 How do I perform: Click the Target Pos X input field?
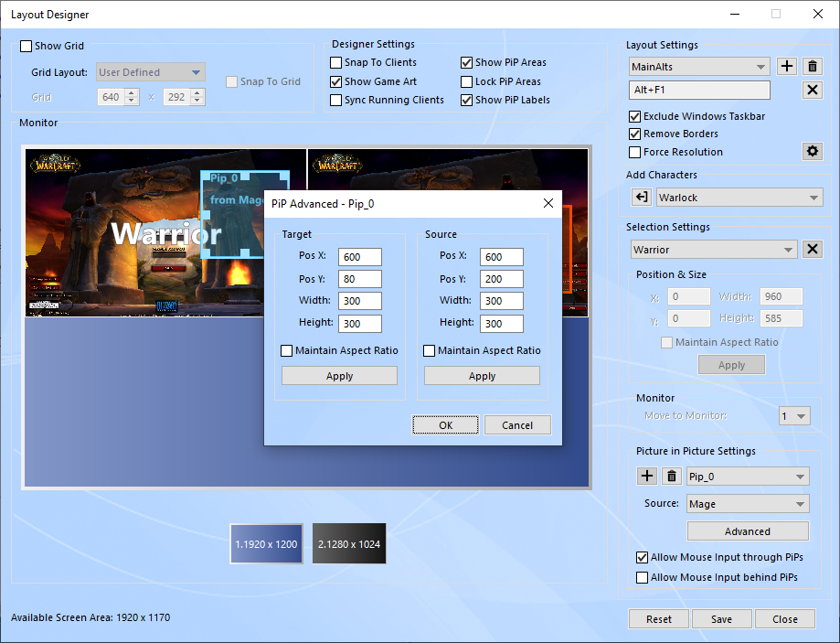[x=359, y=257]
